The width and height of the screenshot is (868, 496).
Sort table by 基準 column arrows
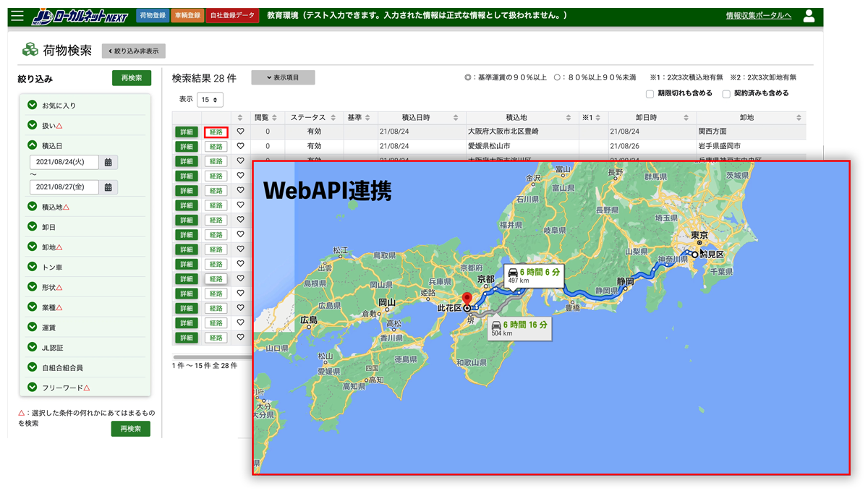click(367, 118)
